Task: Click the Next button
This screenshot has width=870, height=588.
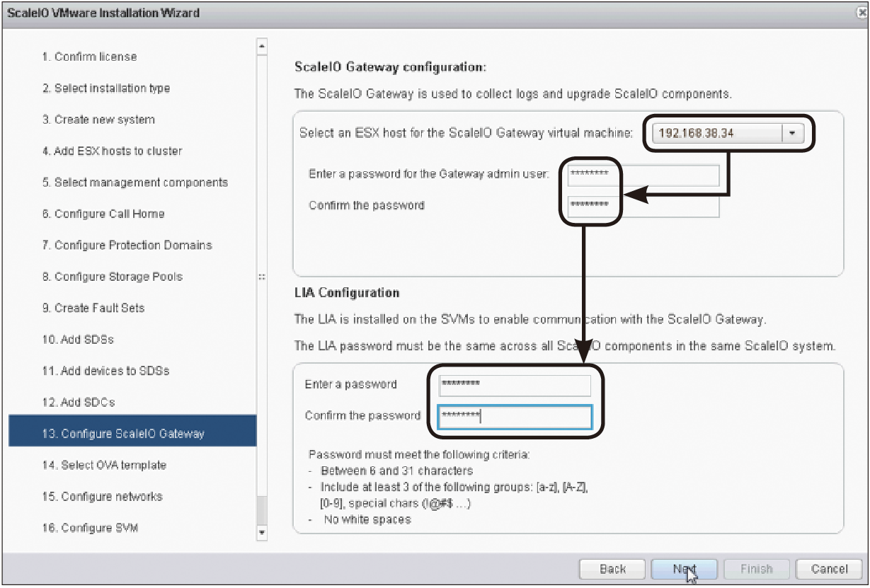Action: point(685,569)
